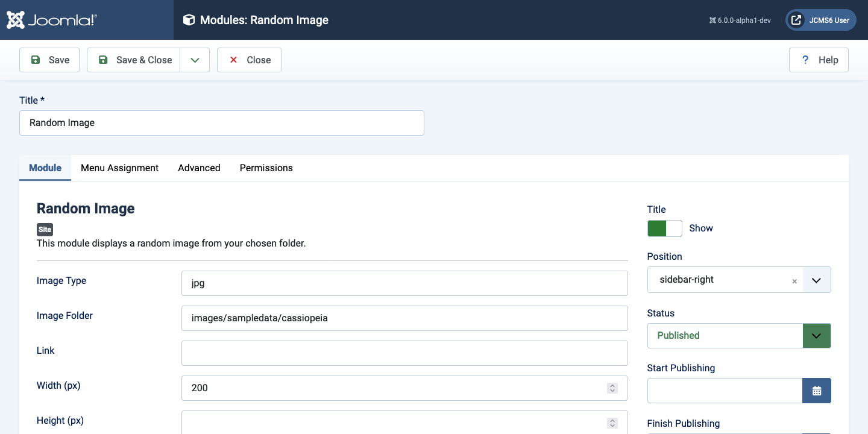This screenshot has width=868, height=434.
Task: Open the Permissions tab
Action: pyautogui.click(x=266, y=168)
